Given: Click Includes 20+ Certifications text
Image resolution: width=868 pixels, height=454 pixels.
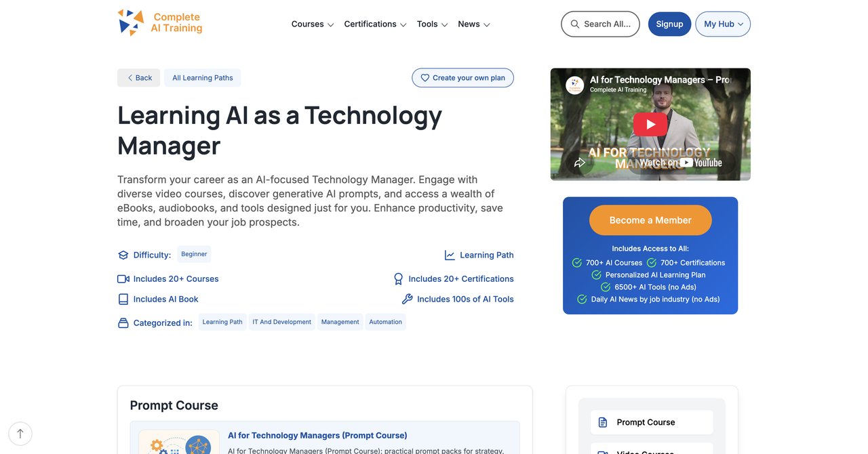Looking at the screenshot, I should (461, 279).
